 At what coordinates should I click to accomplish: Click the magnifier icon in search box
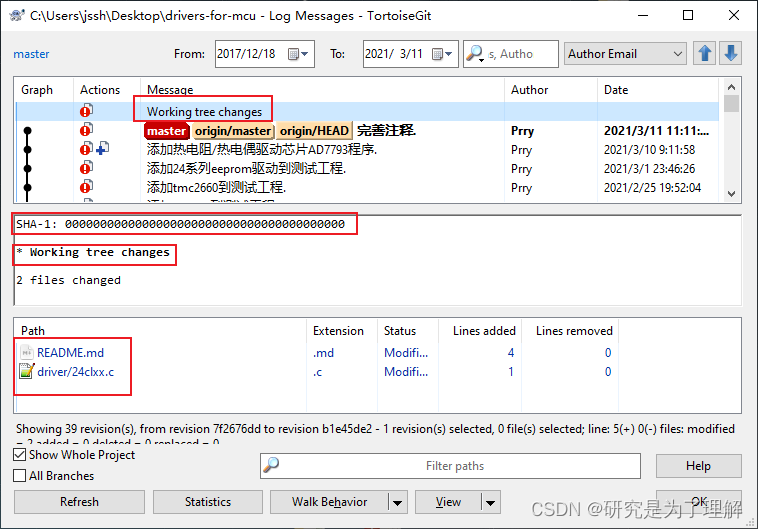475,54
